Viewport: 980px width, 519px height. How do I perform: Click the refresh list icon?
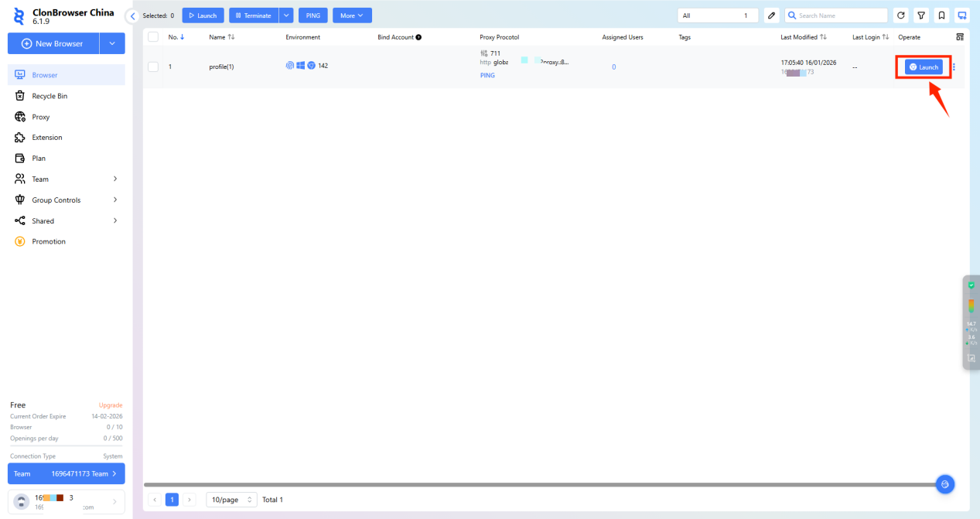[901, 15]
